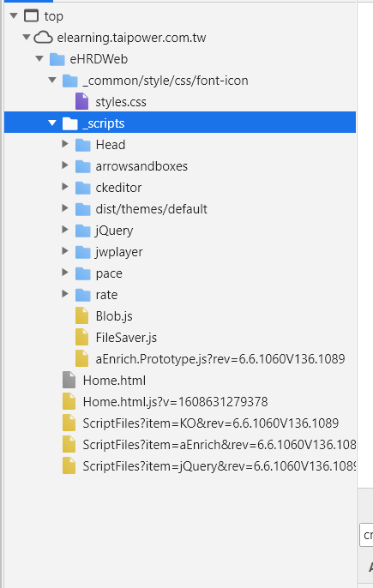Open Blob.js source file
The width and height of the screenshot is (373, 588).
(x=114, y=316)
